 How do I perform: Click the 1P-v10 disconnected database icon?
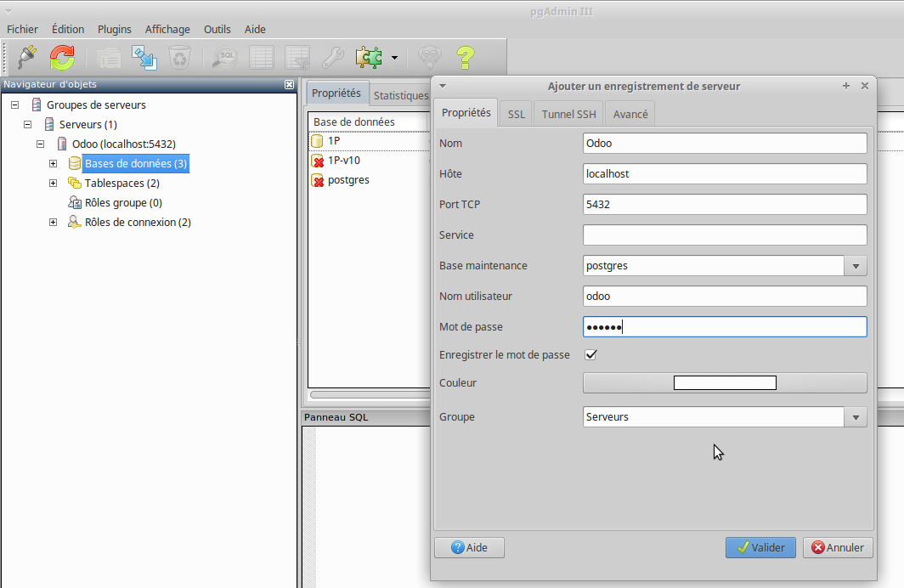[317, 161]
